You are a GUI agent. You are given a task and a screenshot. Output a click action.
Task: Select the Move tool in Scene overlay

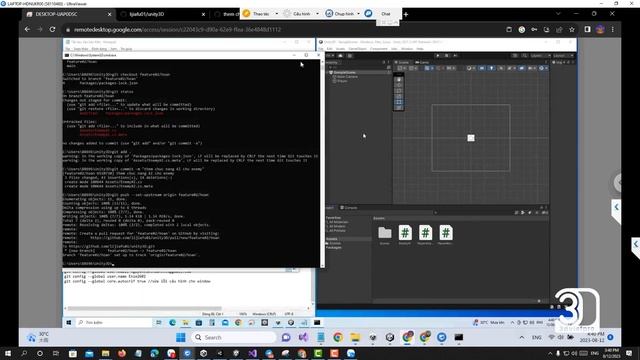[399, 85]
